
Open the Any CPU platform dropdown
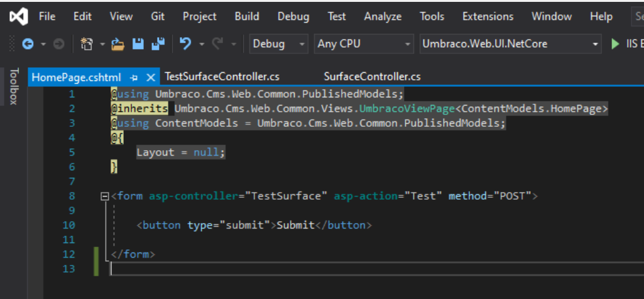point(364,44)
